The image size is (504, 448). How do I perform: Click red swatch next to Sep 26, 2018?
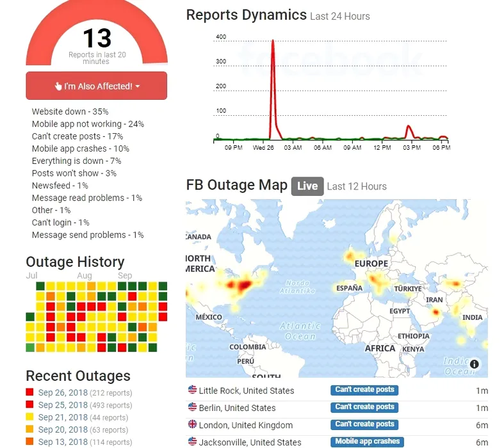(x=29, y=392)
